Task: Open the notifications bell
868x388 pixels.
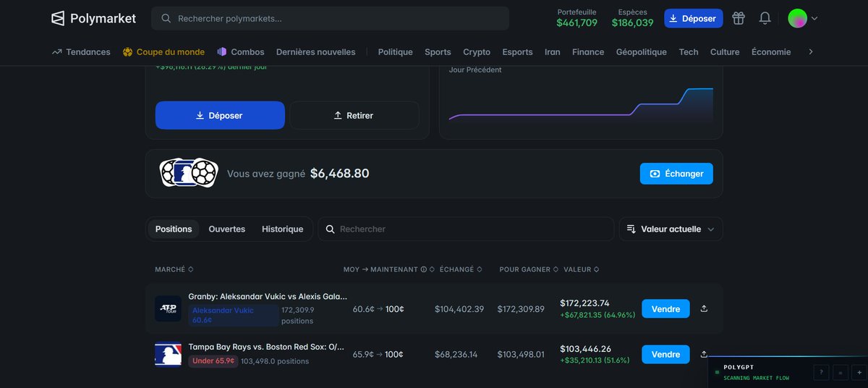Action: coord(765,18)
